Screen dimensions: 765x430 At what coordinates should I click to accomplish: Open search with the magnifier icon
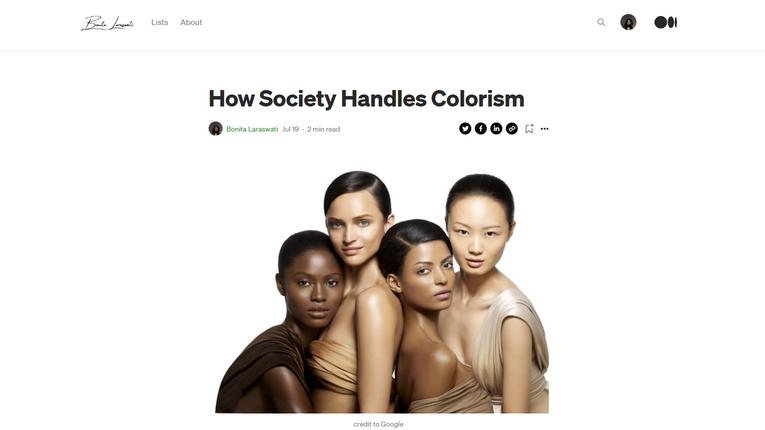pos(601,22)
